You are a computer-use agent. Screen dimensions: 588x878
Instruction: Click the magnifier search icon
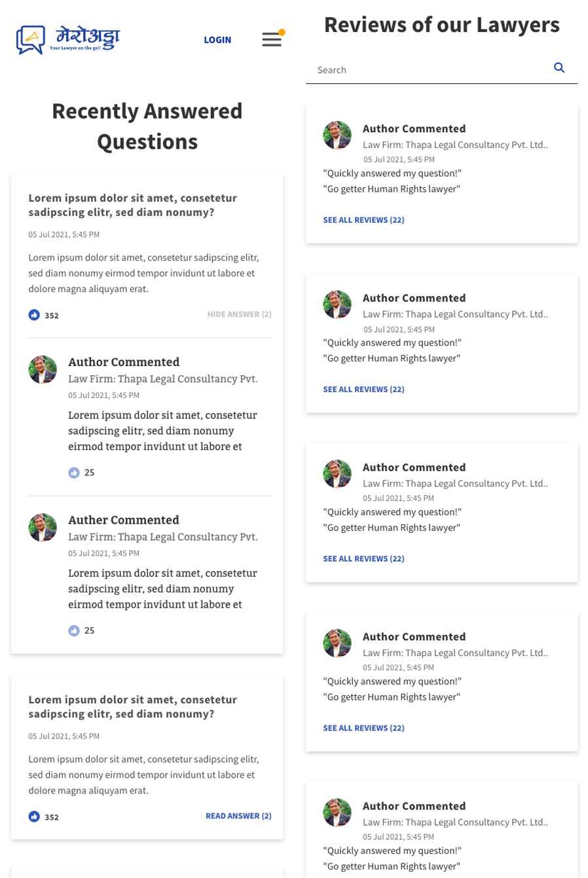click(559, 67)
